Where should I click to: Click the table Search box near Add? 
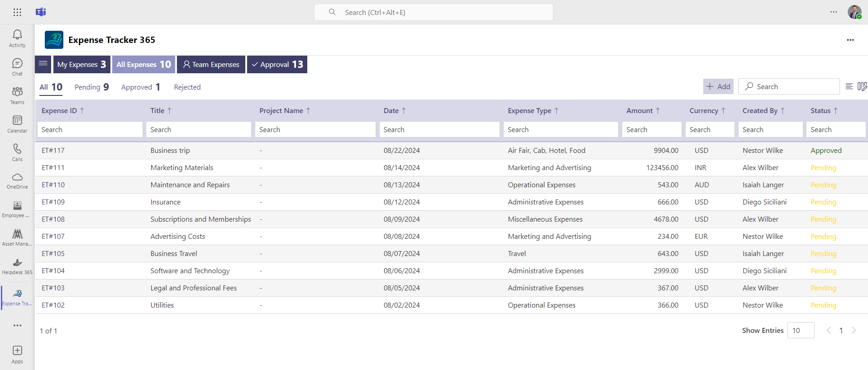coord(789,86)
